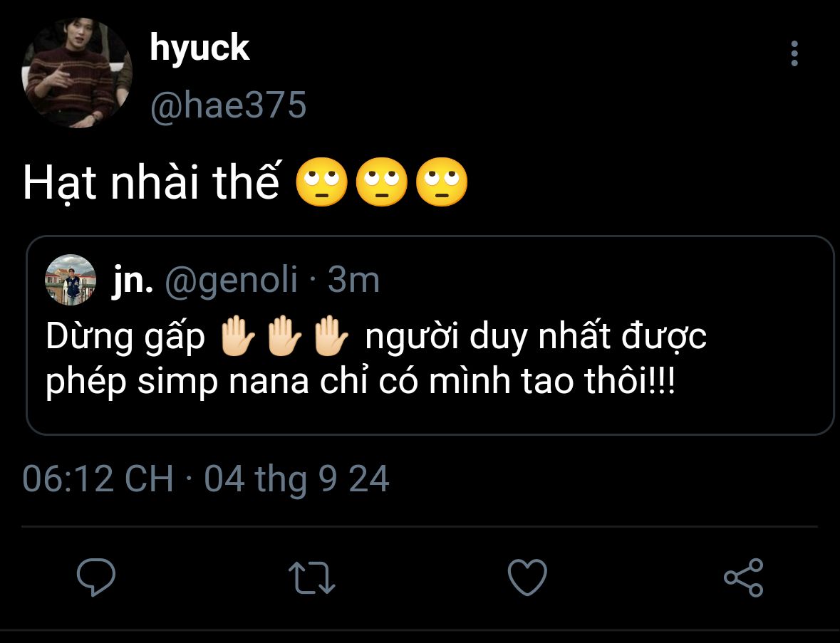Click the 06:12 CH post time
The image size is (840, 643).
[x=98, y=479]
